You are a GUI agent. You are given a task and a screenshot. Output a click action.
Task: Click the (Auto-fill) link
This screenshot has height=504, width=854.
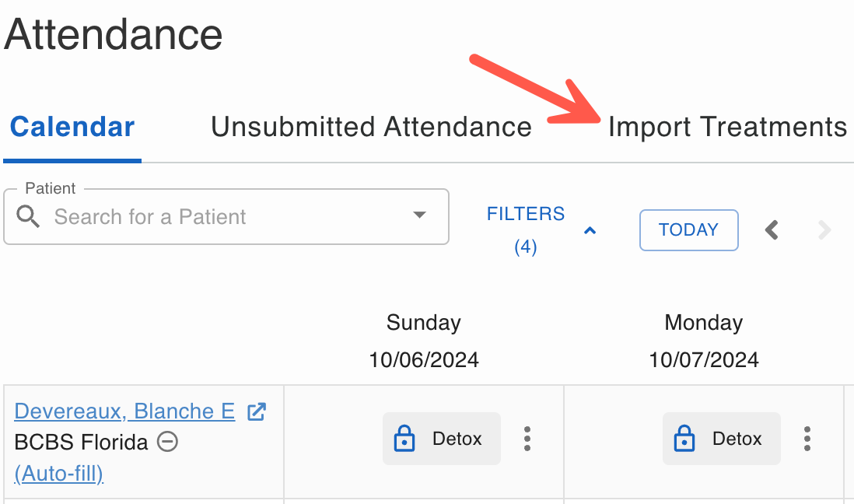pyautogui.click(x=59, y=474)
